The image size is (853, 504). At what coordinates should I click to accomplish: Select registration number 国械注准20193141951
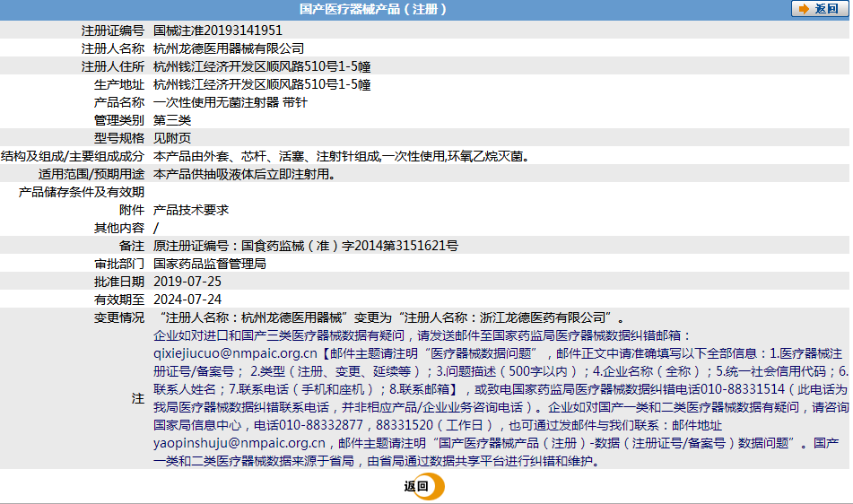pyautogui.click(x=218, y=30)
